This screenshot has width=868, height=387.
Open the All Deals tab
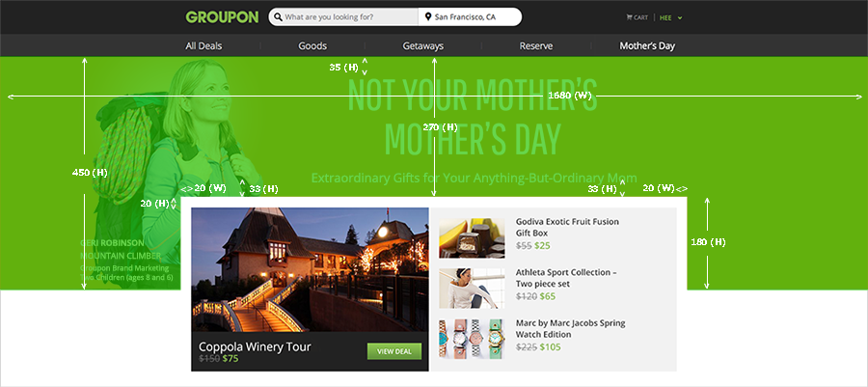click(203, 46)
